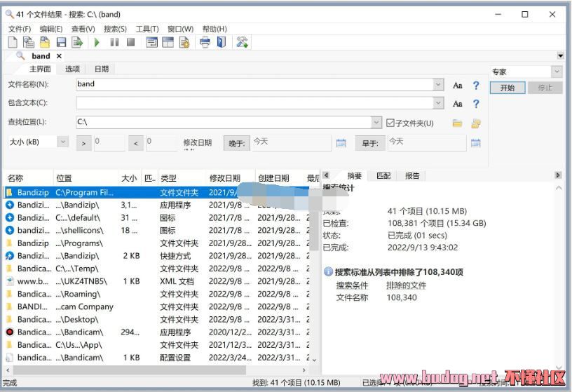572x392 pixels.
Task: Click the New search from current criteria icon
Action: click(29, 42)
